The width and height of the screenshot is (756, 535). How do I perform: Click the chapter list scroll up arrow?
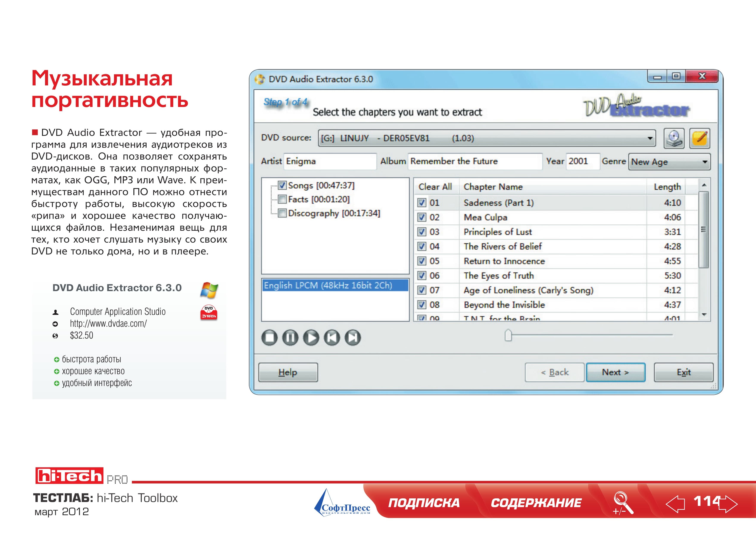click(704, 185)
